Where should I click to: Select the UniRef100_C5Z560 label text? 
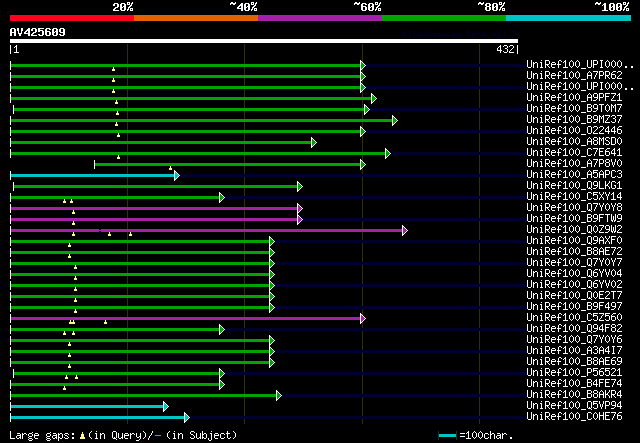(x=574, y=318)
